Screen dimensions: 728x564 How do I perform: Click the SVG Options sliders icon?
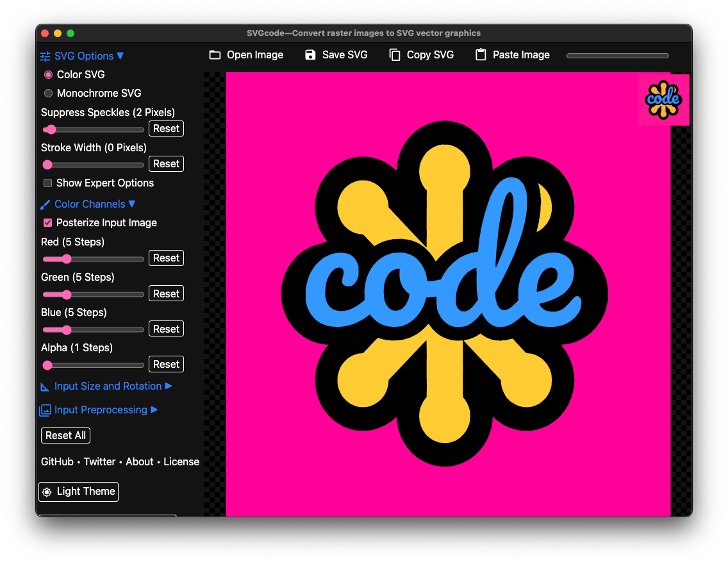(x=45, y=56)
